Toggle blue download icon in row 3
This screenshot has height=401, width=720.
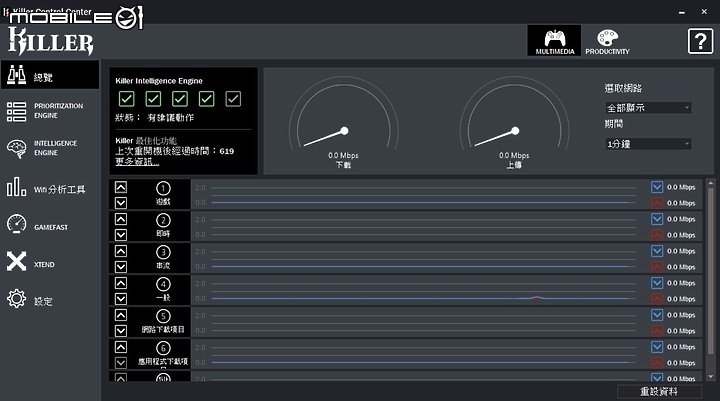(657, 251)
